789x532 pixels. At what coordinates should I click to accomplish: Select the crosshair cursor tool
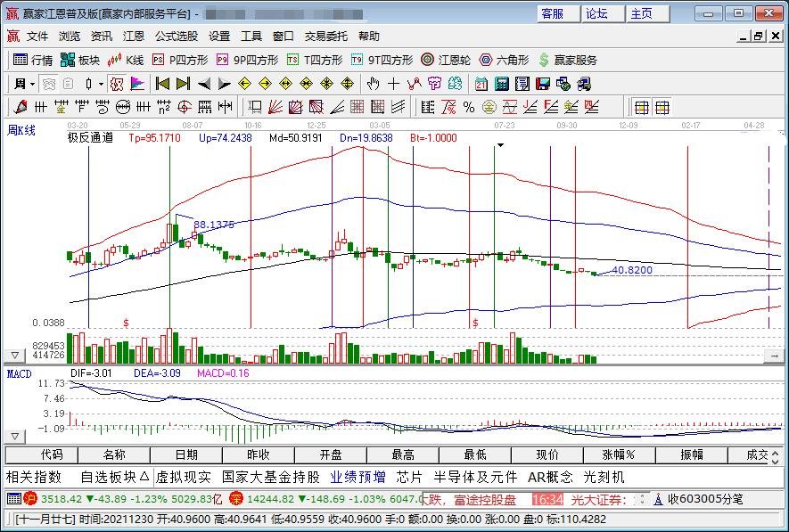pyautogui.click(x=393, y=84)
